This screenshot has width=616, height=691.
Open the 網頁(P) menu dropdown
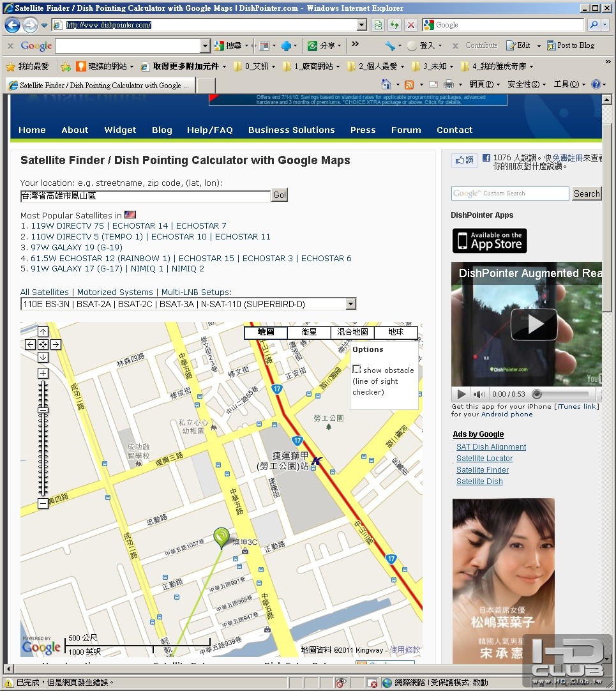point(485,84)
